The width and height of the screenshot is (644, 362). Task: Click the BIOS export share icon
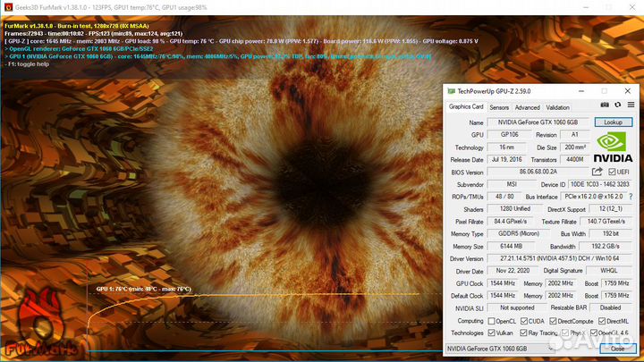pyautogui.click(x=597, y=172)
